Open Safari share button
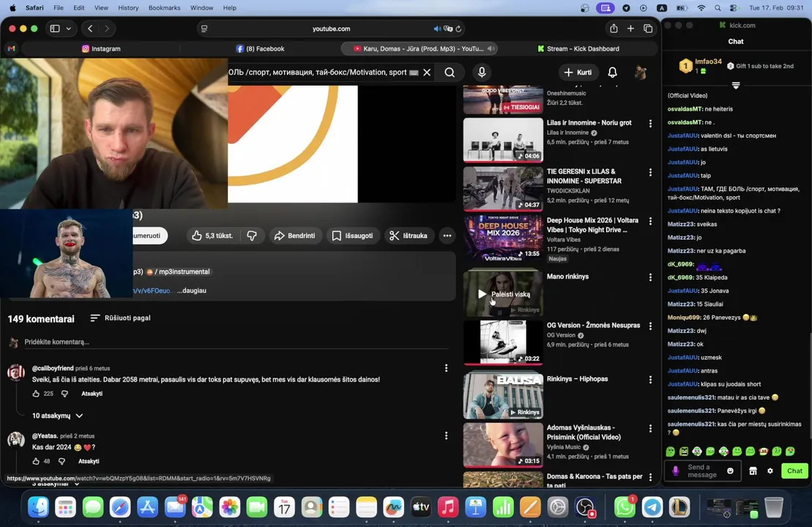 click(x=614, y=29)
